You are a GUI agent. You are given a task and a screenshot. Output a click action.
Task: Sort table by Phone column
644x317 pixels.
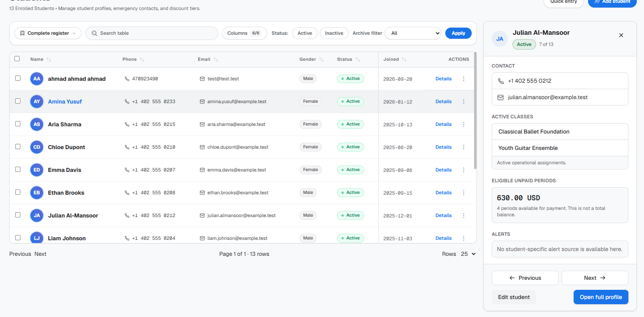[133, 60]
